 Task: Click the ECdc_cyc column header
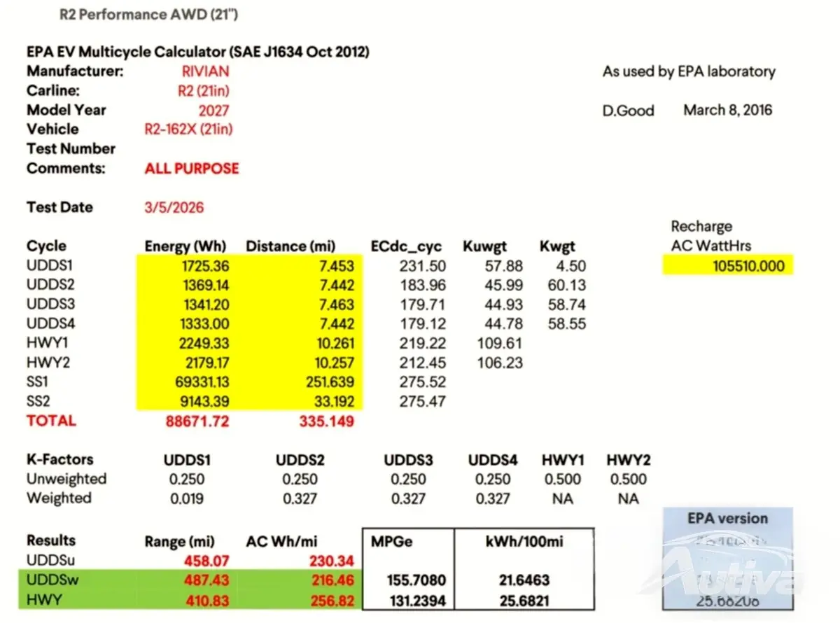coord(406,246)
